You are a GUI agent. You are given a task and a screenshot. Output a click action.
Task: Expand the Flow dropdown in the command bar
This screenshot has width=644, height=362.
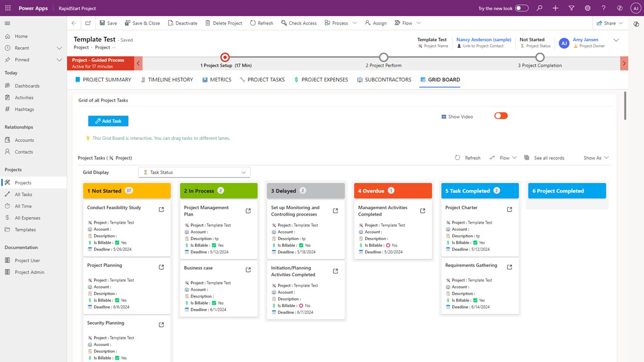[419, 23]
